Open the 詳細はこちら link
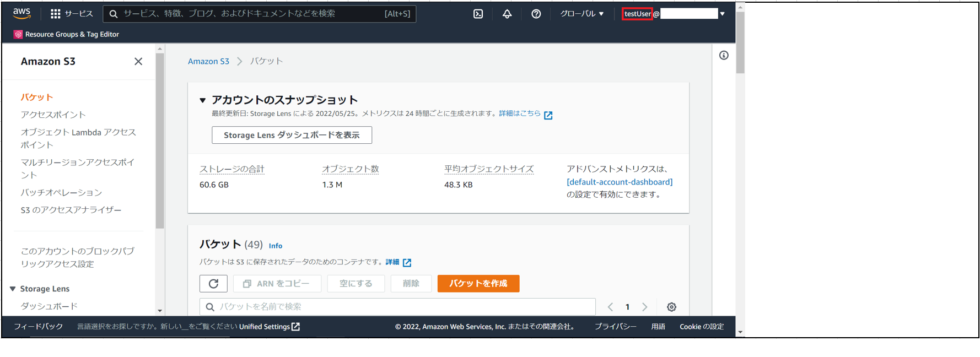This screenshot has width=980, height=357. [x=525, y=113]
